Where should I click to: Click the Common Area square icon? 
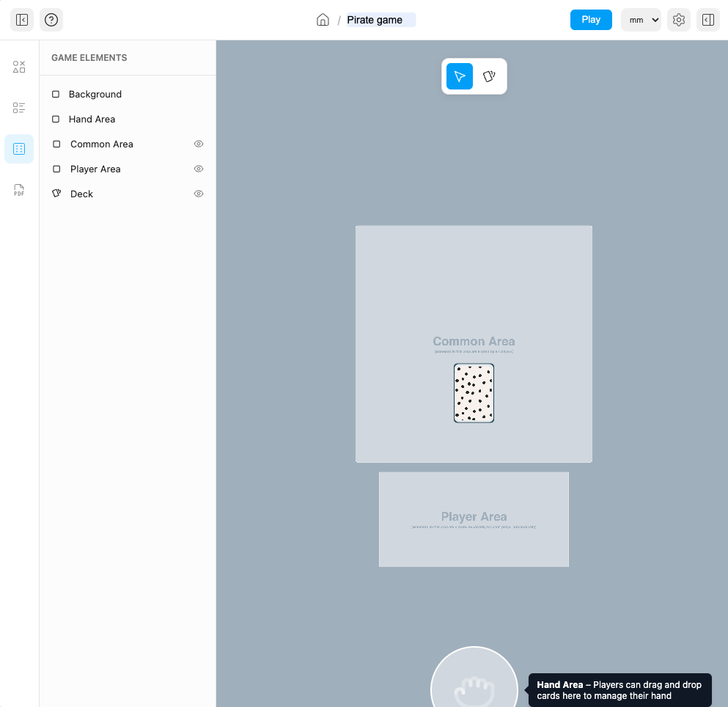click(x=56, y=144)
